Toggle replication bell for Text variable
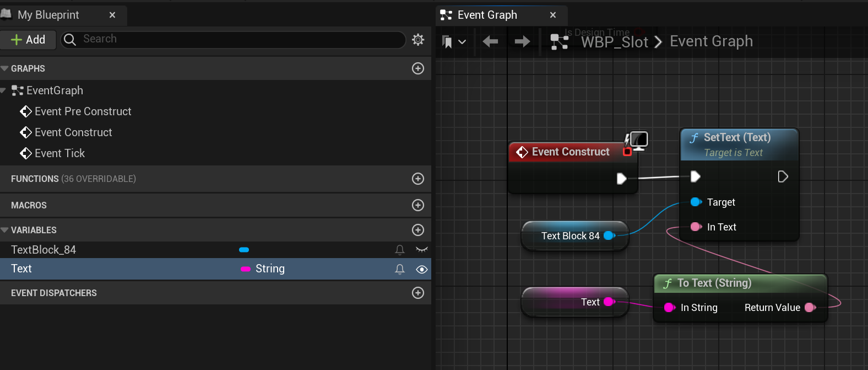Screen dimensions: 868x370 coord(400,269)
